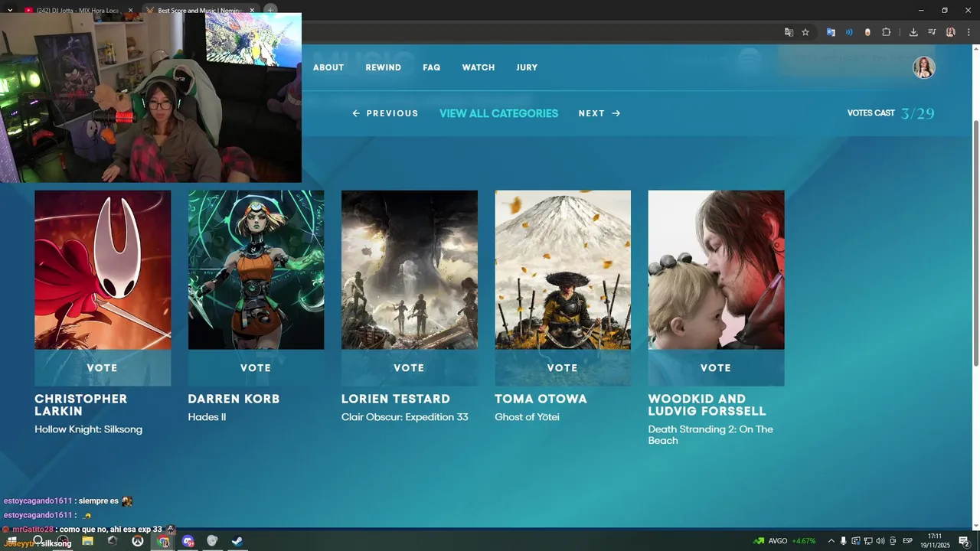Click 'Clair Obscur: Expedition 33' title text
980x551 pixels.
404,417
